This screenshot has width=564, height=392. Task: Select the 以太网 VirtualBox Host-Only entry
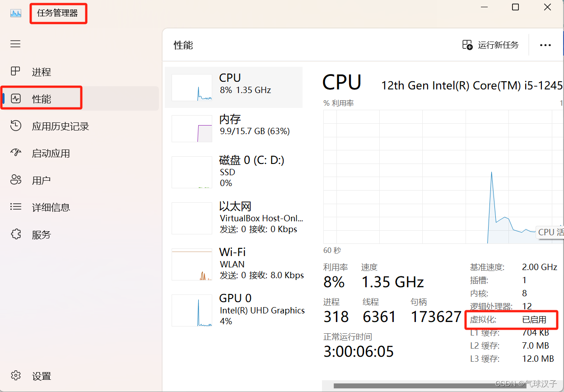[x=233, y=218]
